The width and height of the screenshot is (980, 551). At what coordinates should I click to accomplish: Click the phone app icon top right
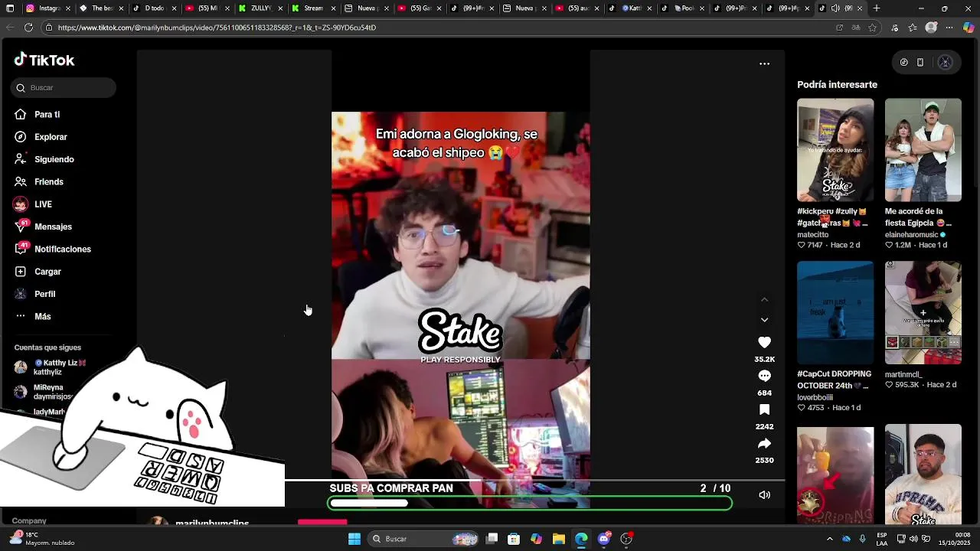coord(920,63)
